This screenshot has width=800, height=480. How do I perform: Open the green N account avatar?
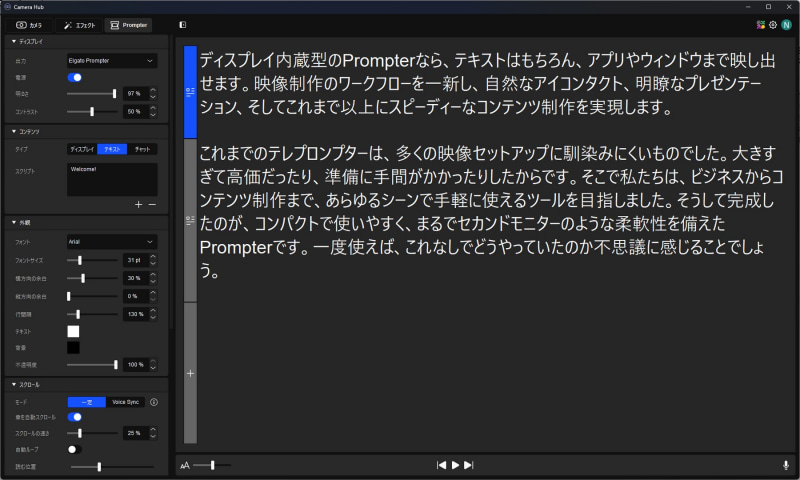click(786, 24)
